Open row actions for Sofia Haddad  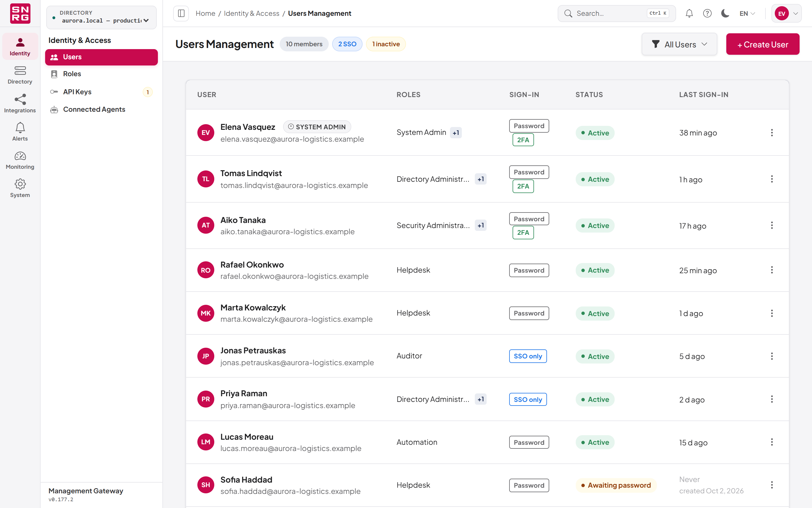click(772, 485)
